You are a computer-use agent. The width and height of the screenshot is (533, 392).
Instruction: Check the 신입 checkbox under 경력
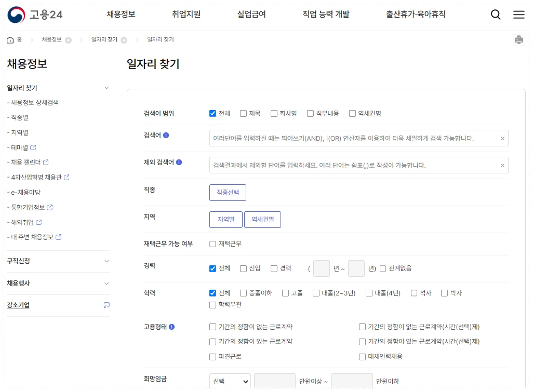(x=243, y=268)
